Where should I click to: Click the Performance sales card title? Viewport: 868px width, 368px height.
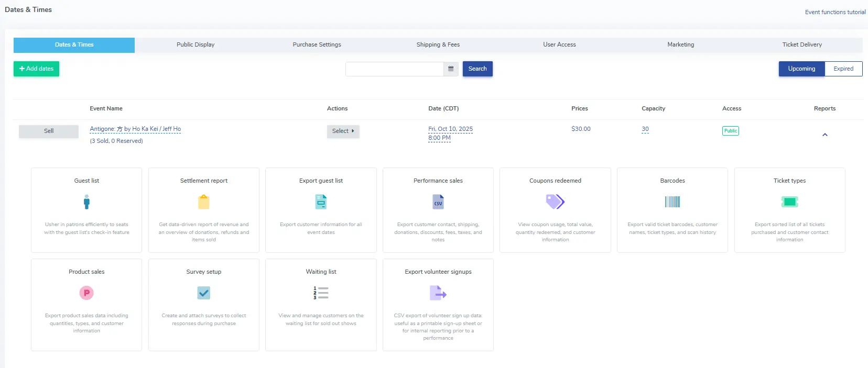click(438, 181)
